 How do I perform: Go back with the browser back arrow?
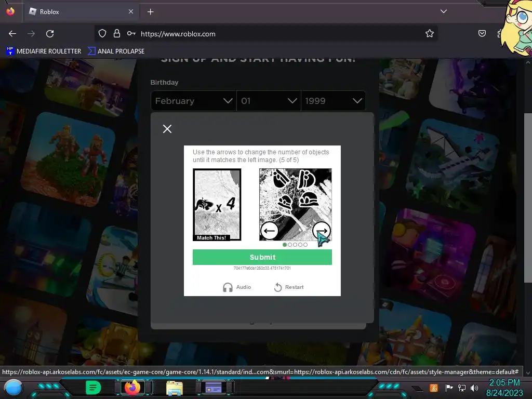point(12,34)
